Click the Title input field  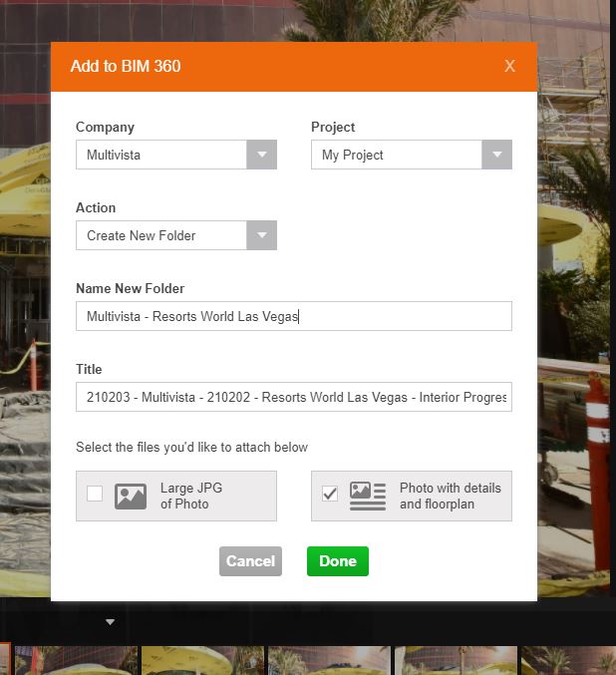(294, 397)
